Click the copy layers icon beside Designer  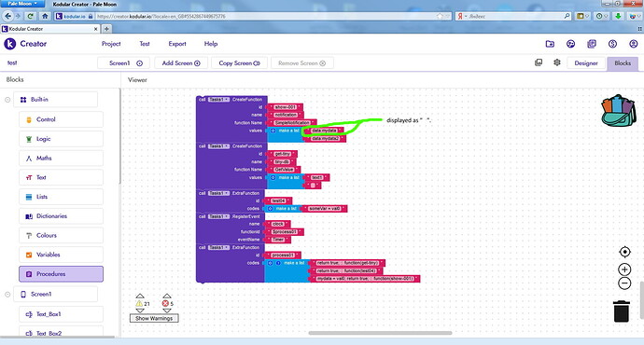(x=539, y=62)
